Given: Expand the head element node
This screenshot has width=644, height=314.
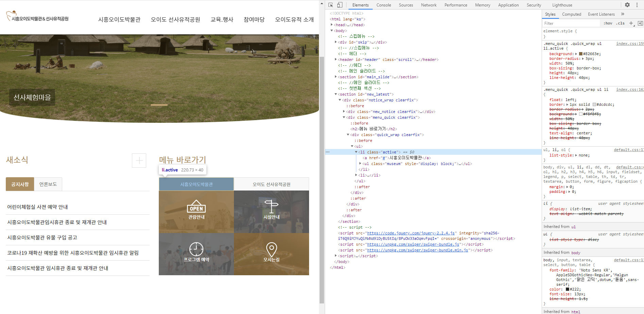Looking at the screenshot, I should [x=332, y=25].
